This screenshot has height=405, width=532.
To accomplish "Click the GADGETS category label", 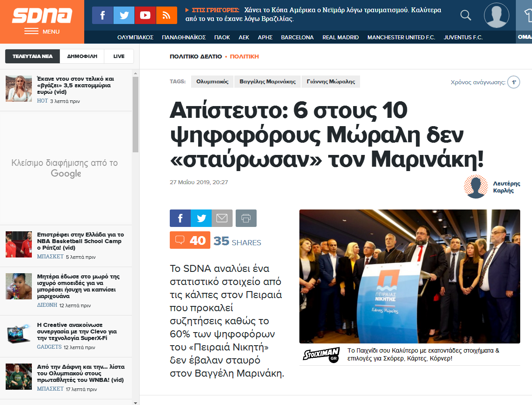I will tap(49, 347).
